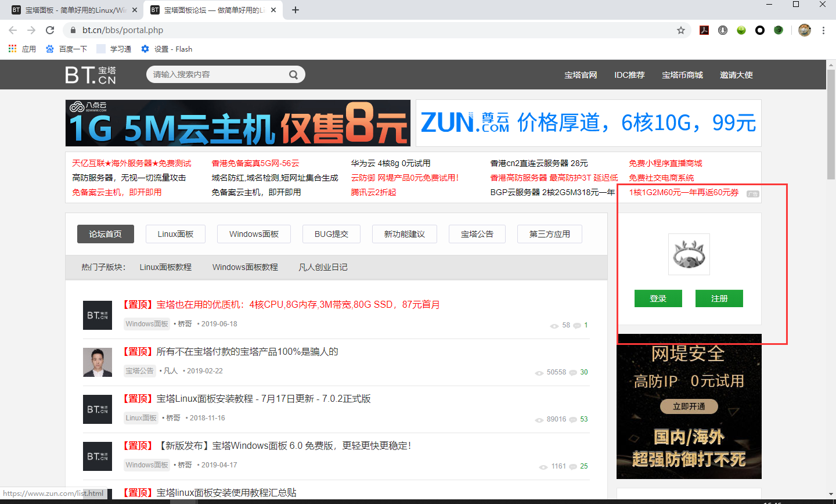Open the 学习通 bookmark
The width and height of the screenshot is (836, 504).
tap(114, 49)
